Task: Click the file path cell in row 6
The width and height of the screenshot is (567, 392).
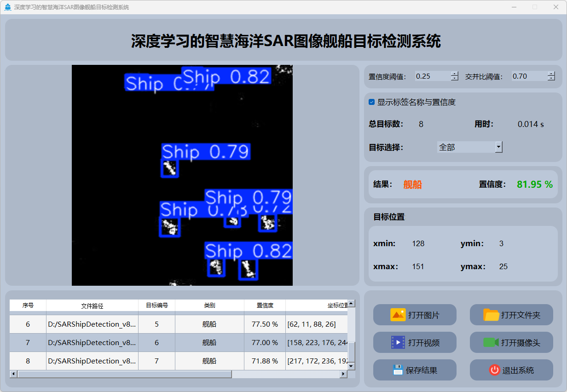Action: 93,324
